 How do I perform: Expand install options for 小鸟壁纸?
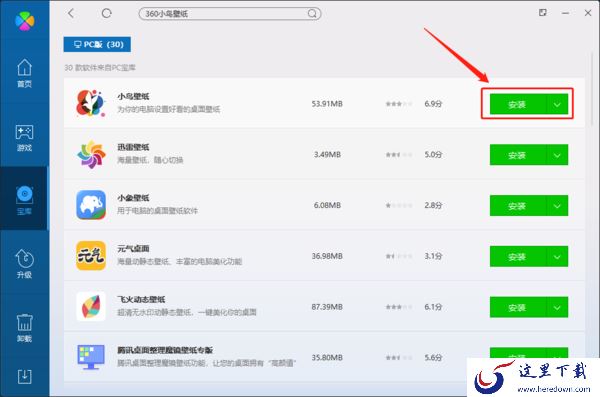coord(557,104)
